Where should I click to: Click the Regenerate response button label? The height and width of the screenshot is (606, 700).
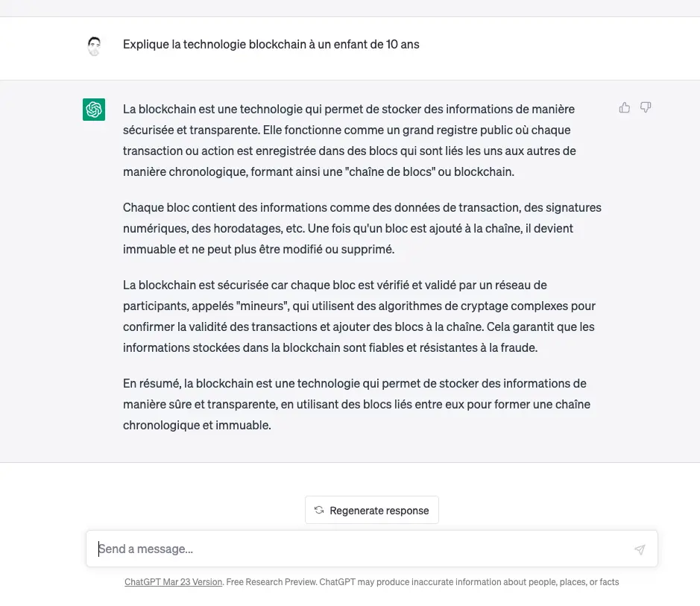379,511
